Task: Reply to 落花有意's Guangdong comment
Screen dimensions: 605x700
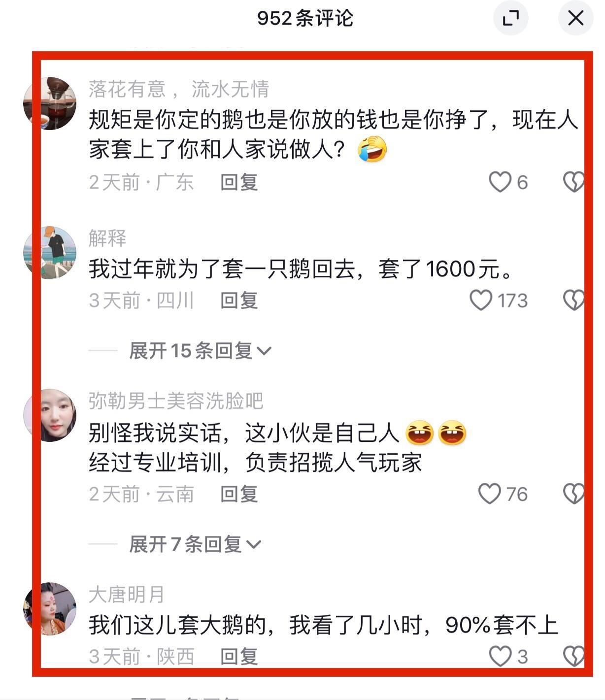Action: [x=239, y=182]
